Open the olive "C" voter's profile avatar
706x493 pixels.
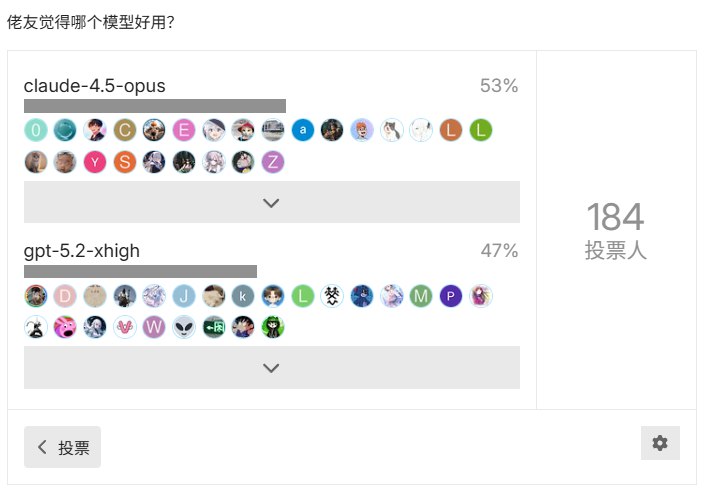[x=125, y=129]
